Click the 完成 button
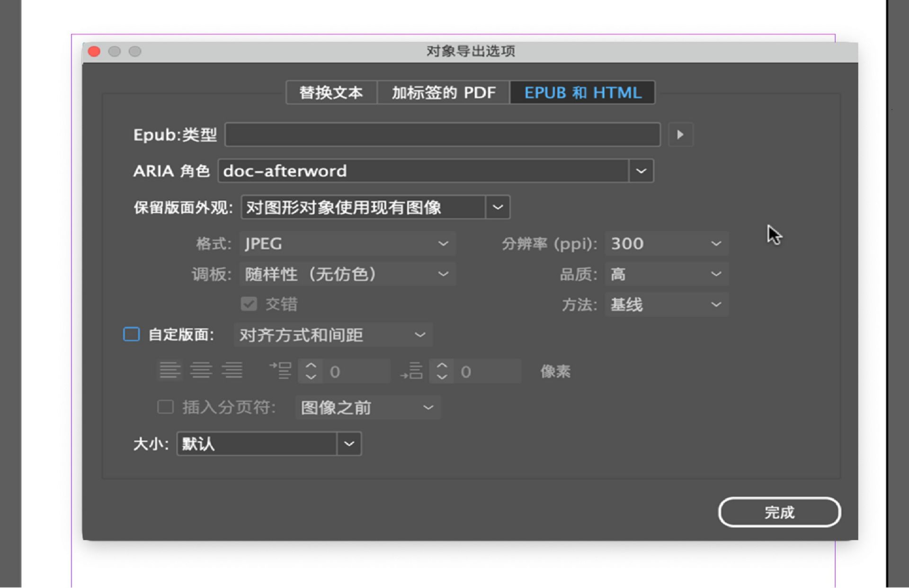909x588 pixels. pos(779,512)
